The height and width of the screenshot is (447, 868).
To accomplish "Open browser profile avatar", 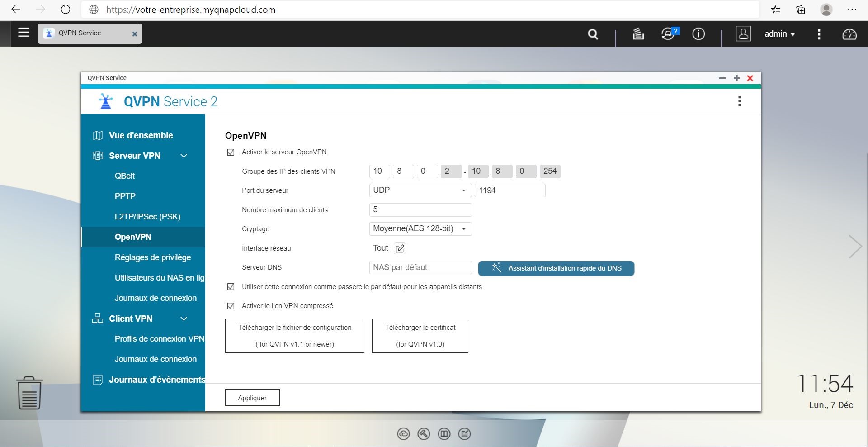I will click(826, 10).
